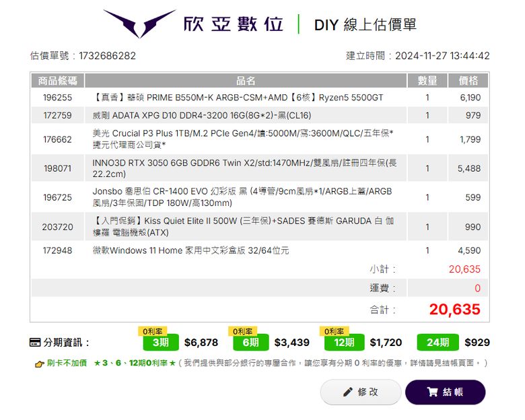Screen dimensions: 525x420
Task: Select the 6期 installment badge
Action: [x=251, y=343]
